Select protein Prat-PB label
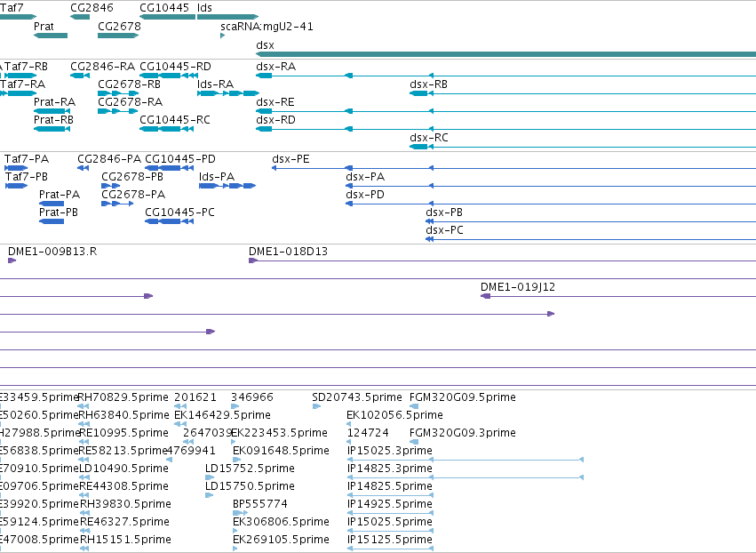 [x=59, y=212]
